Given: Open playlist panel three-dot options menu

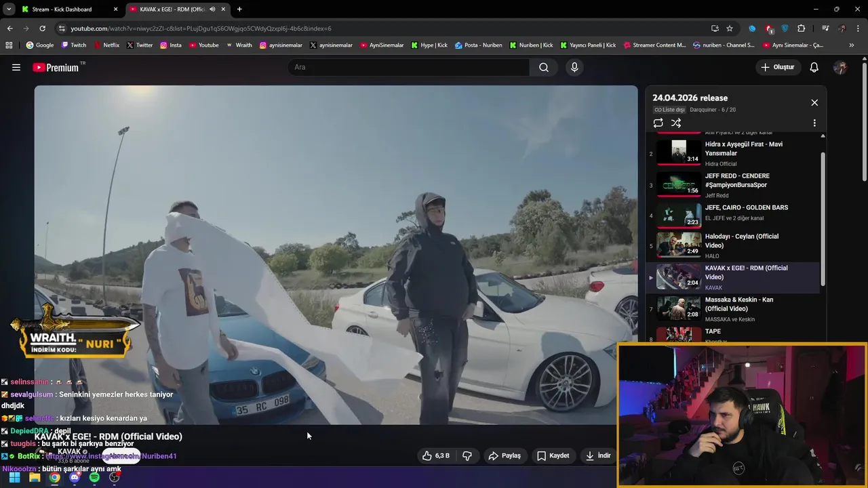Looking at the screenshot, I should tap(814, 123).
